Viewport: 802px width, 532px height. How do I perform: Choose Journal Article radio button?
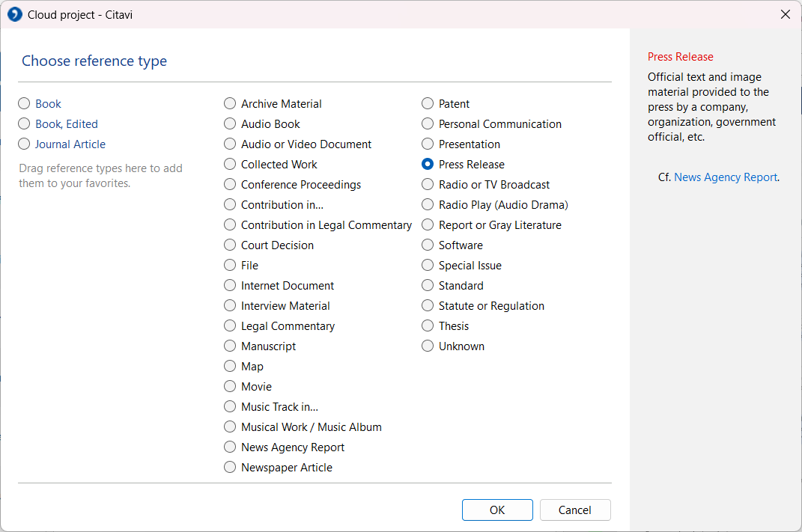click(25, 144)
